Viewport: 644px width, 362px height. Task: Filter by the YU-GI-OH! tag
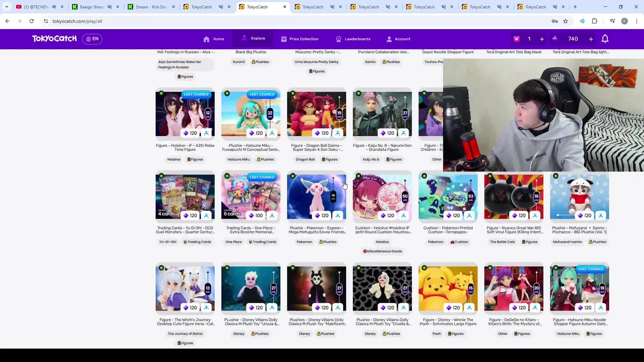tap(168, 242)
